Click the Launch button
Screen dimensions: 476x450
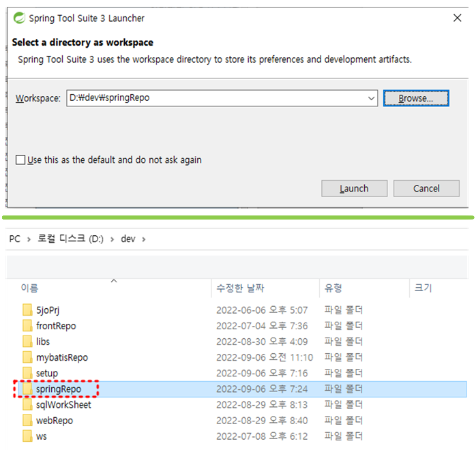coord(354,188)
